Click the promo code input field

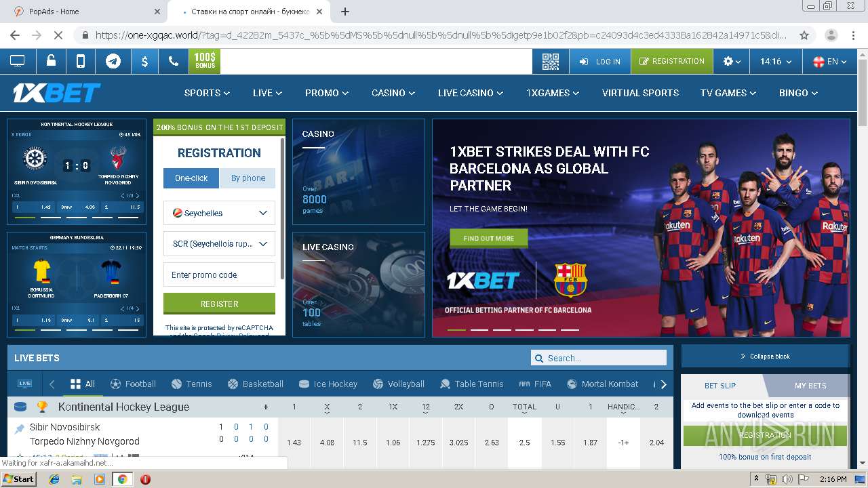[219, 274]
